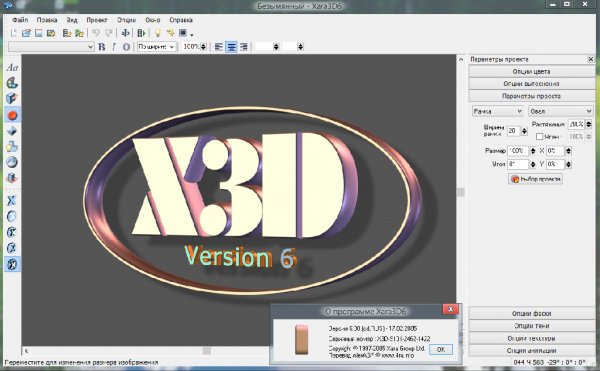Select the red ball Design tool
The image size is (600, 371).
point(12,115)
